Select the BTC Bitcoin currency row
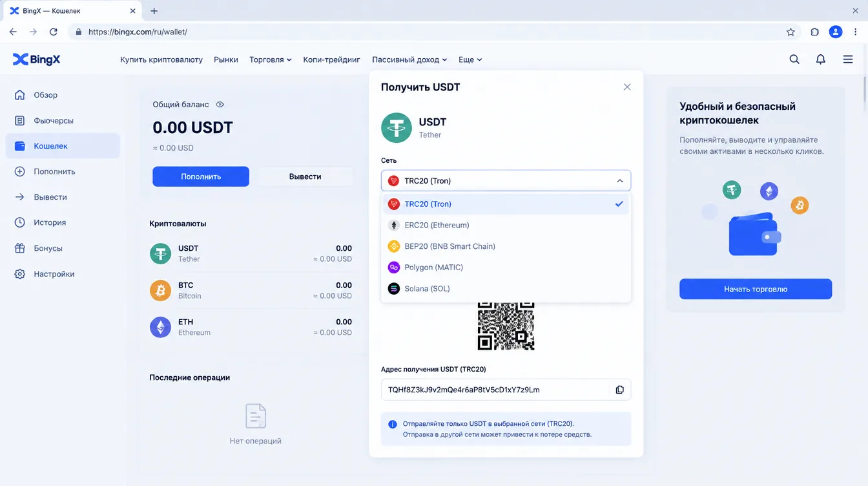Screen dimensions: 868x486 pyautogui.click(x=251, y=290)
